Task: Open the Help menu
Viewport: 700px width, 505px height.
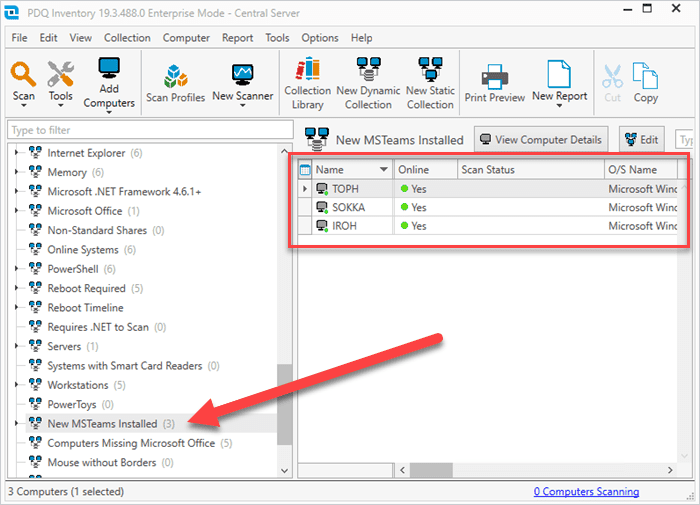Action: [362, 38]
